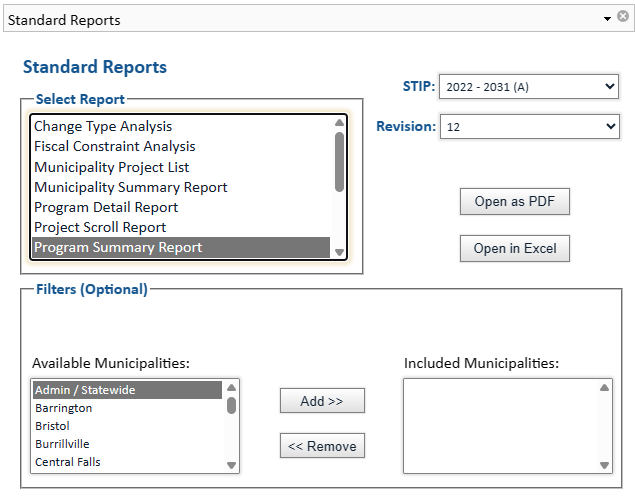Select Municipality Project List report
635x496 pixels.
pyautogui.click(x=181, y=167)
